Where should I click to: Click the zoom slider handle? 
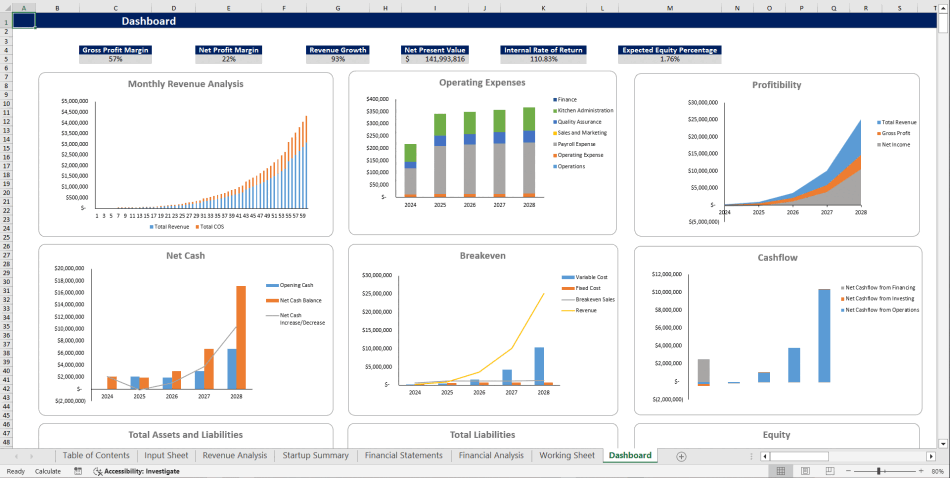(880, 471)
